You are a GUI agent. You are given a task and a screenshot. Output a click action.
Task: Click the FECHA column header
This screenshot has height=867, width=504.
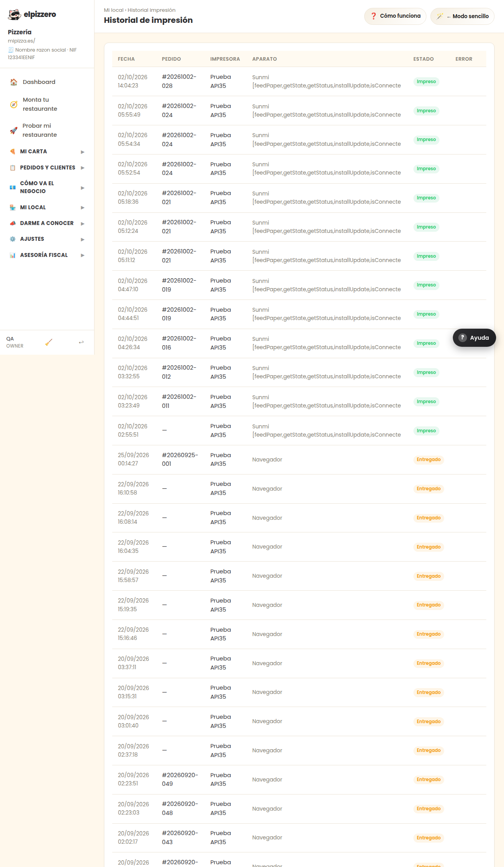pyautogui.click(x=126, y=59)
